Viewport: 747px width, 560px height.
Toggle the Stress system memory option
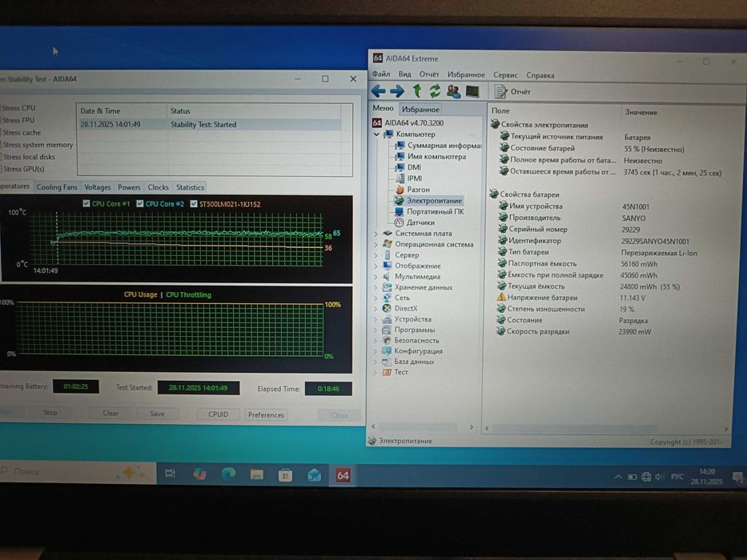(37, 144)
